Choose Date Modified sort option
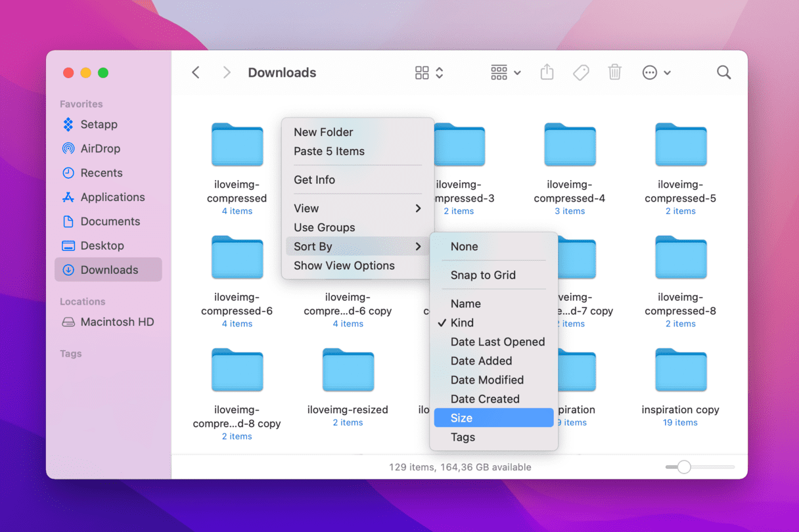The image size is (799, 532). 487,380
